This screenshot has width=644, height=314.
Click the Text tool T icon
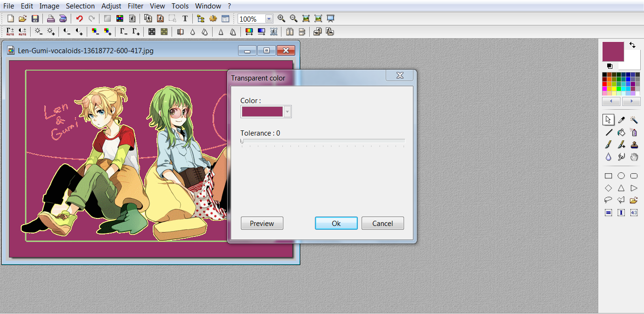click(x=185, y=18)
